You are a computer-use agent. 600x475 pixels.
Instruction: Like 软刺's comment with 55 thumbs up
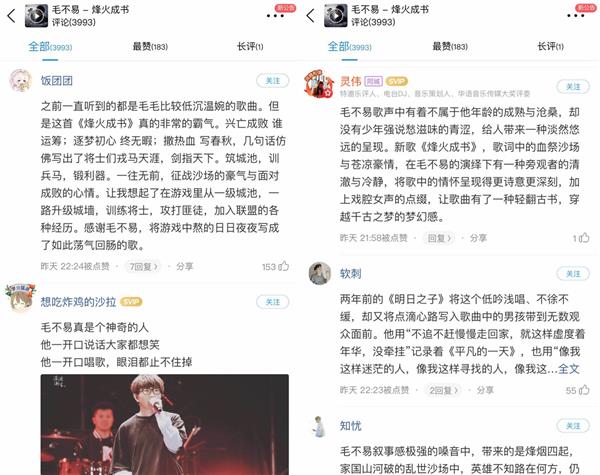(x=584, y=390)
